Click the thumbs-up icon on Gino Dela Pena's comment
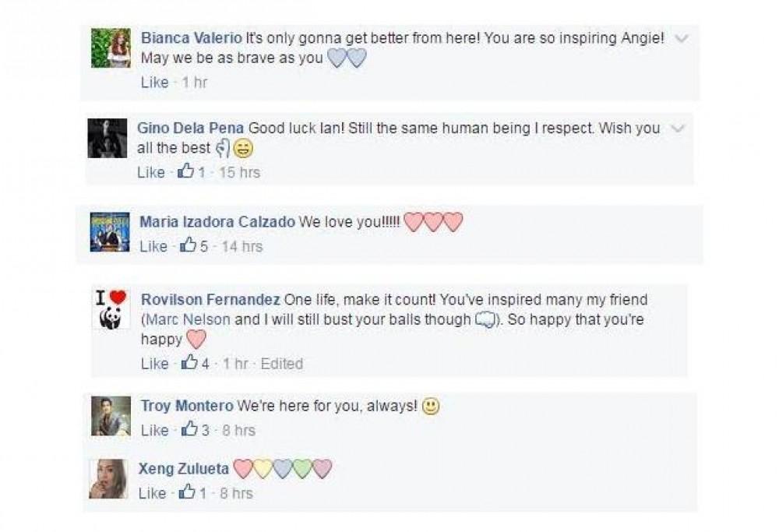779x532 pixels. (186, 172)
